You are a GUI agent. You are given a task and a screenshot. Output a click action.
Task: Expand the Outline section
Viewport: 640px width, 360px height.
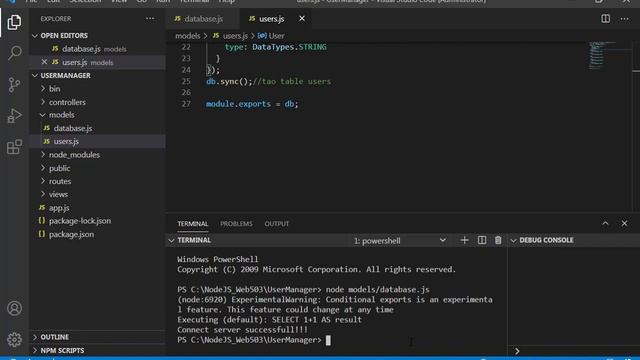[97, 337]
